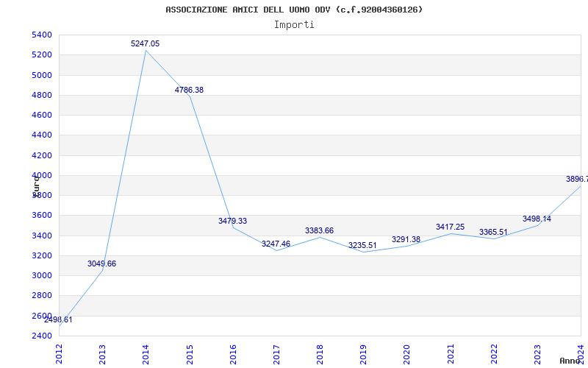
Task: Click the 4400 y-axis tick label
Action: pyautogui.click(x=42, y=135)
